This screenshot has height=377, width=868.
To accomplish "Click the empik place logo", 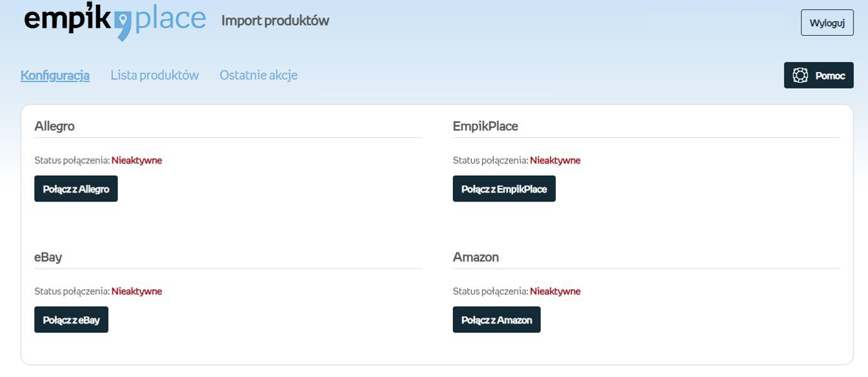I will [x=114, y=20].
